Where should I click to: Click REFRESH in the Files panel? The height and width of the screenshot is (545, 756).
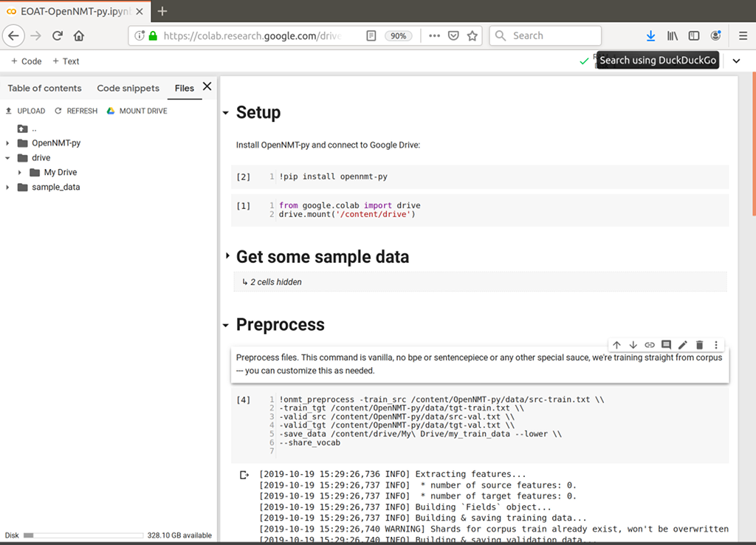[76, 111]
